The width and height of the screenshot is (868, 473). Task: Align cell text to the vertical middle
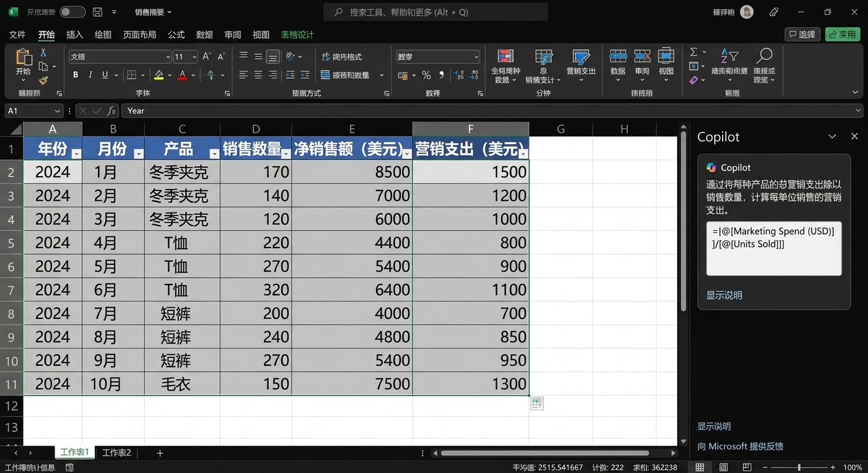[x=258, y=56]
